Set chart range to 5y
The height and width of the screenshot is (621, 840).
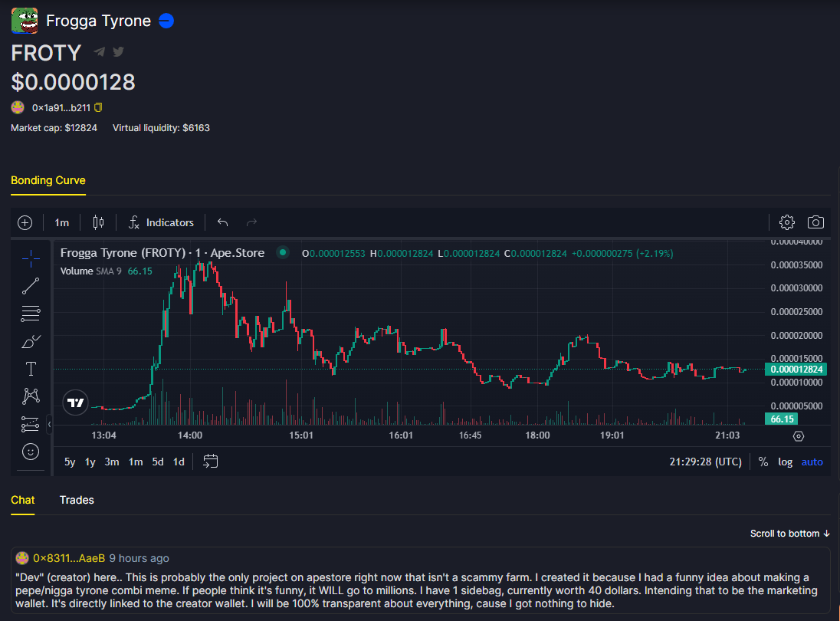coord(71,462)
